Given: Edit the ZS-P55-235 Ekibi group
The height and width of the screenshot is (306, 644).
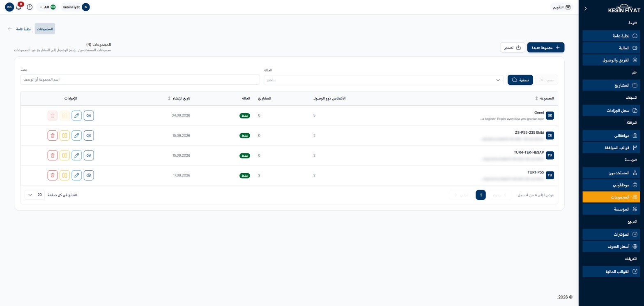Looking at the screenshot, I should (x=77, y=136).
